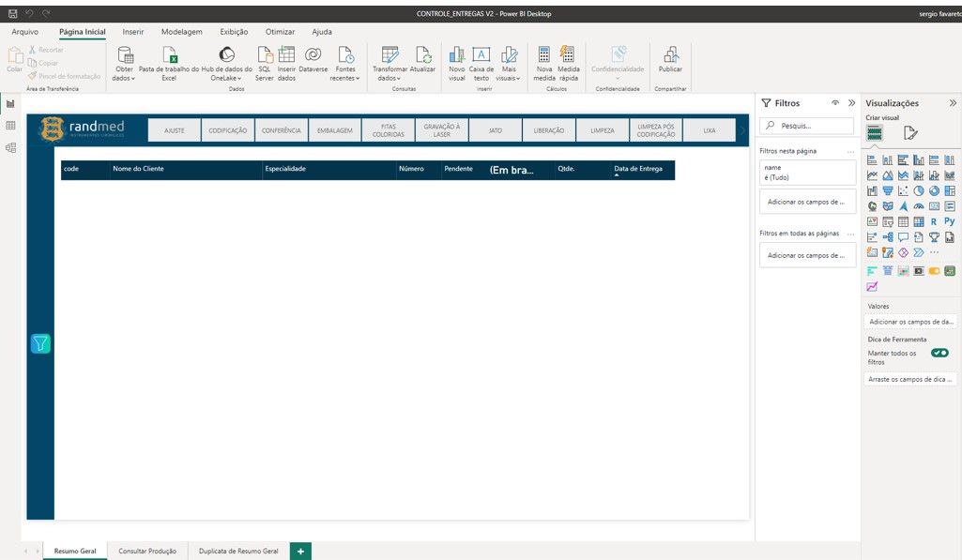Viewport: 962px width, 560px height.
Task: Open Duplicata de Resumo Geral page tab
Action: (x=238, y=551)
